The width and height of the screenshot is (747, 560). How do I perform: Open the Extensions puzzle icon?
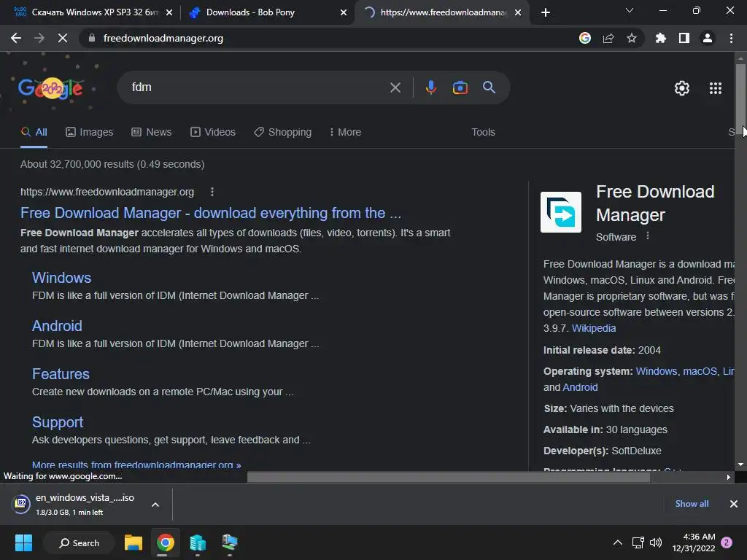[x=660, y=38]
